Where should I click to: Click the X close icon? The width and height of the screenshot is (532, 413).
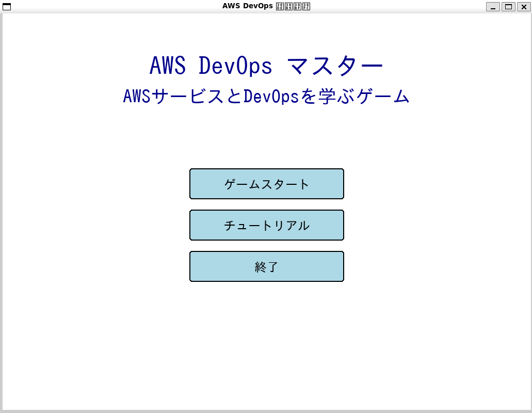[x=524, y=7]
